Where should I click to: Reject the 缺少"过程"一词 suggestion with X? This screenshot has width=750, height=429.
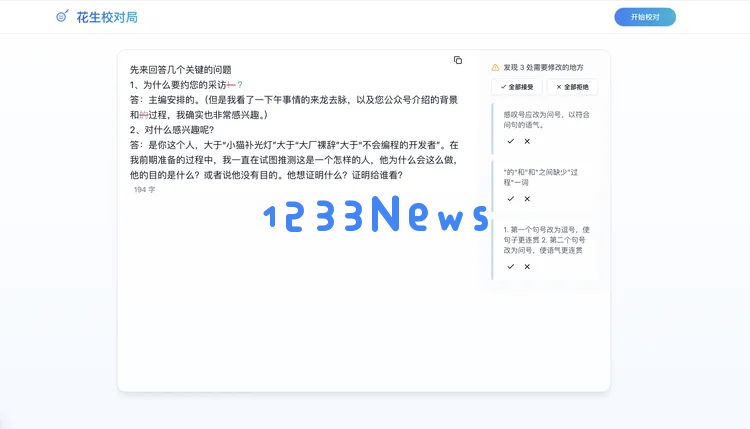click(527, 198)
